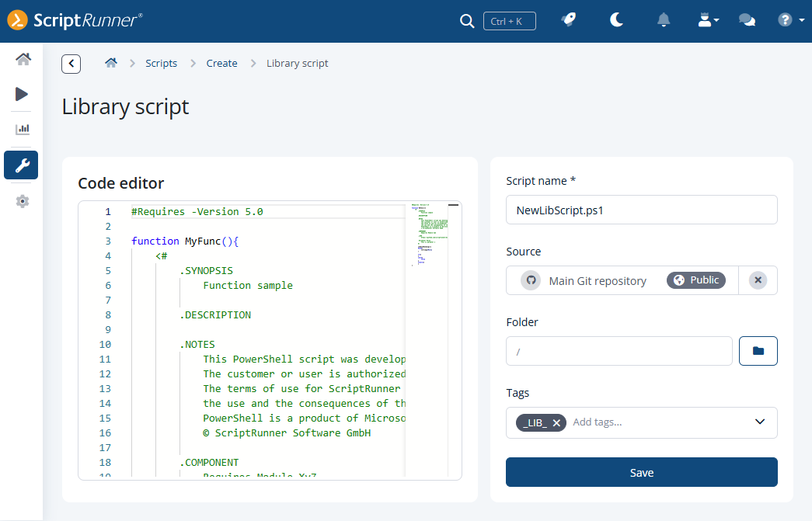Remove the _LIB_ tag
This screenshot has width=812, height=521.
(x=556, y=423)
